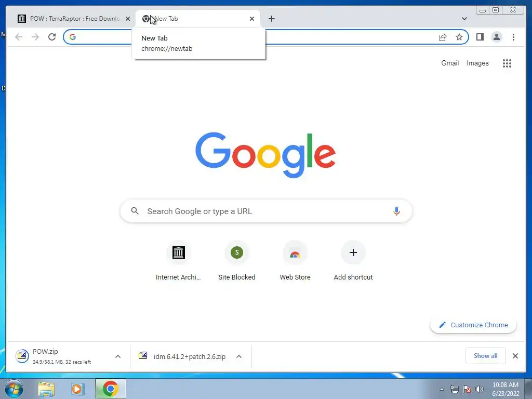The image size is (532, 399).
Task: Click the forward navigation arrow
Action: [x=35, y=37]
